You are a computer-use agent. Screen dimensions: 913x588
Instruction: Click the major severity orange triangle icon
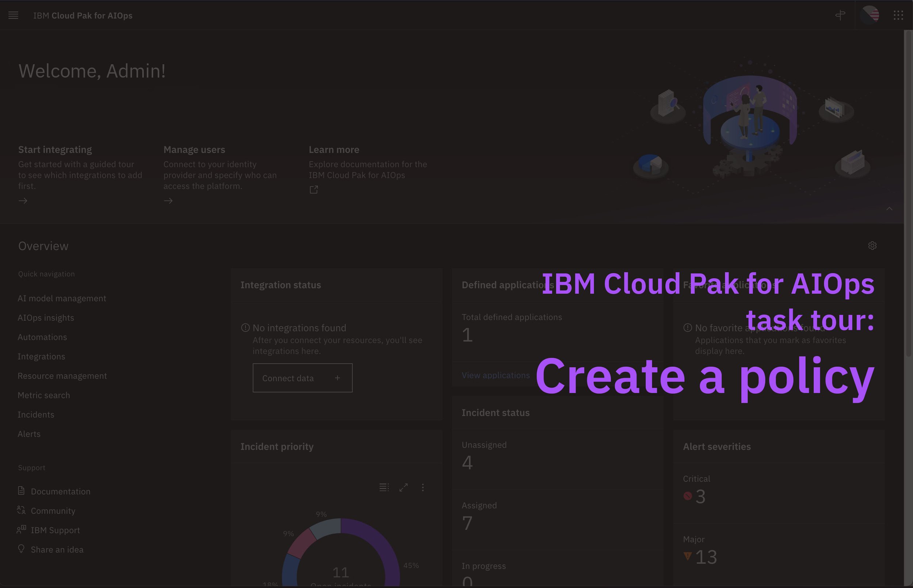(687, 556)
